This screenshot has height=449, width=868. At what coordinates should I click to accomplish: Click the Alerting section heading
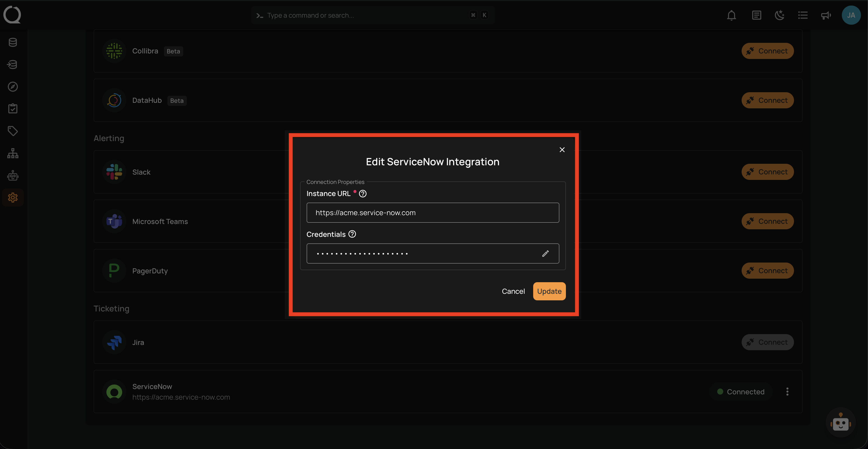tap(109, 138)
